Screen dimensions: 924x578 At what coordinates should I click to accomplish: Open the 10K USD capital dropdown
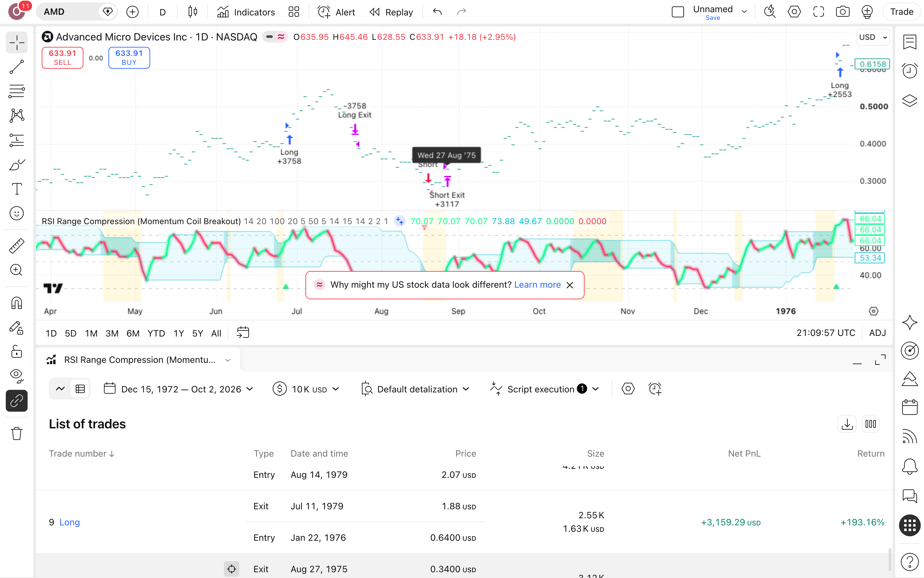[306, 389]
